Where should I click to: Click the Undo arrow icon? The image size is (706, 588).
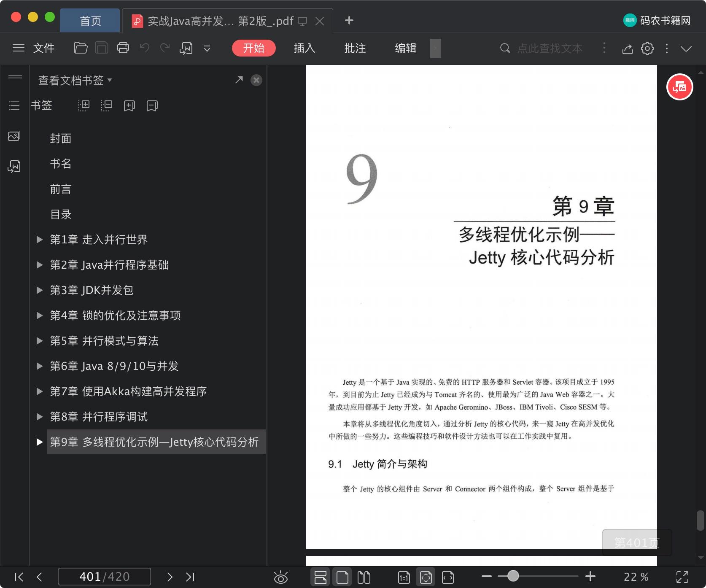145,48
